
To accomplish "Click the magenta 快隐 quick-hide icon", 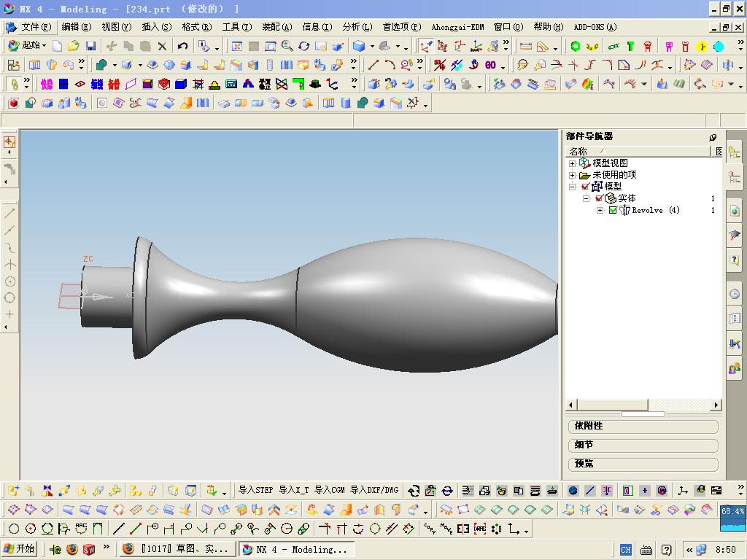I will point(47,85).
